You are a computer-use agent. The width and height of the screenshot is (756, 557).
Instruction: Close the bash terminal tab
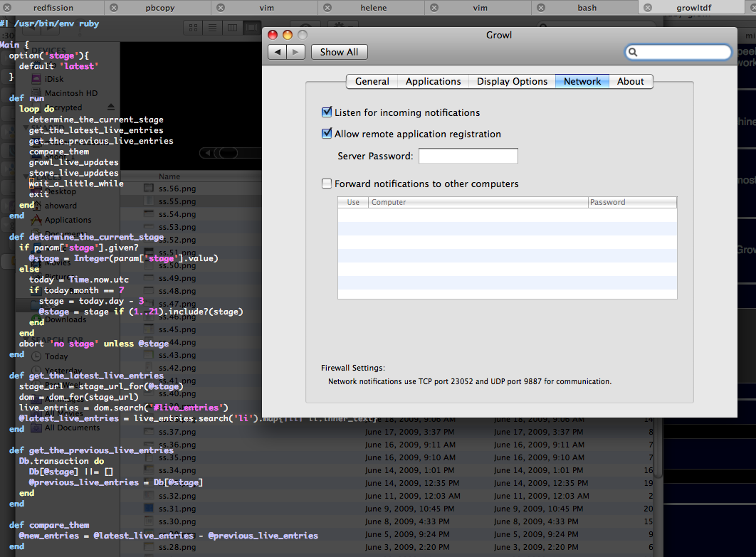point(541,8)
